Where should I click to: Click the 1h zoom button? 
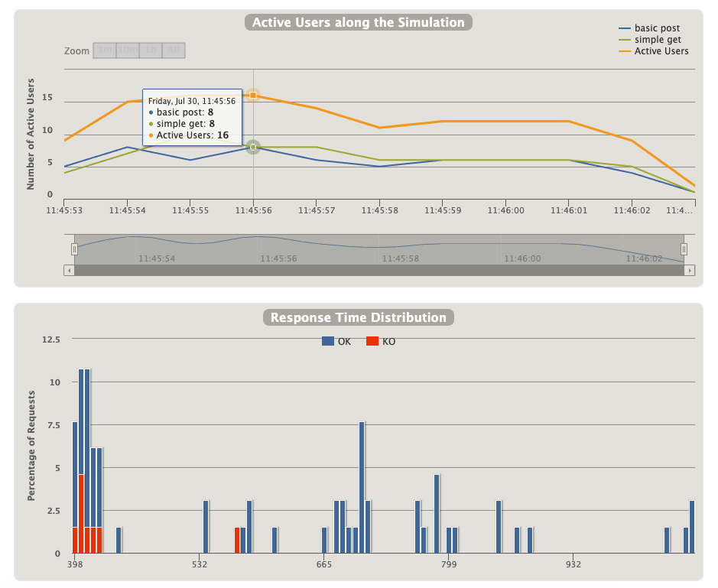click(x=151, y=50)
